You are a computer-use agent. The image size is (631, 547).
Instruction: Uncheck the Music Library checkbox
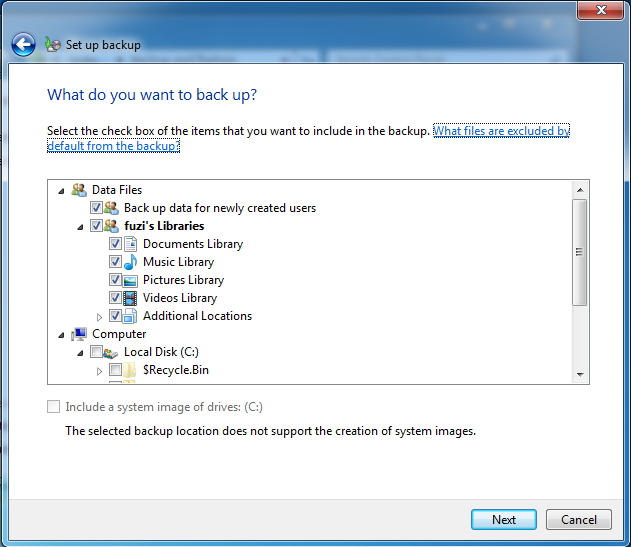coord(115,262)
